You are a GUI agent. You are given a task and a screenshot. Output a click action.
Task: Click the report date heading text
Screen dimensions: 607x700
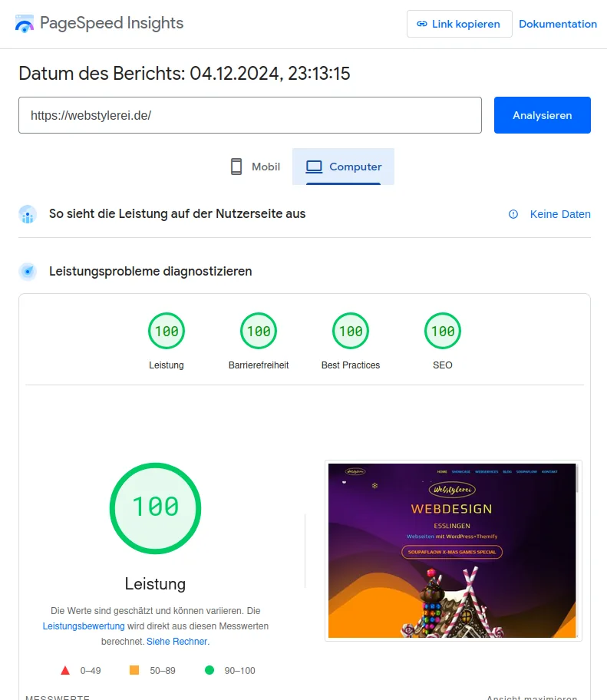184,73
